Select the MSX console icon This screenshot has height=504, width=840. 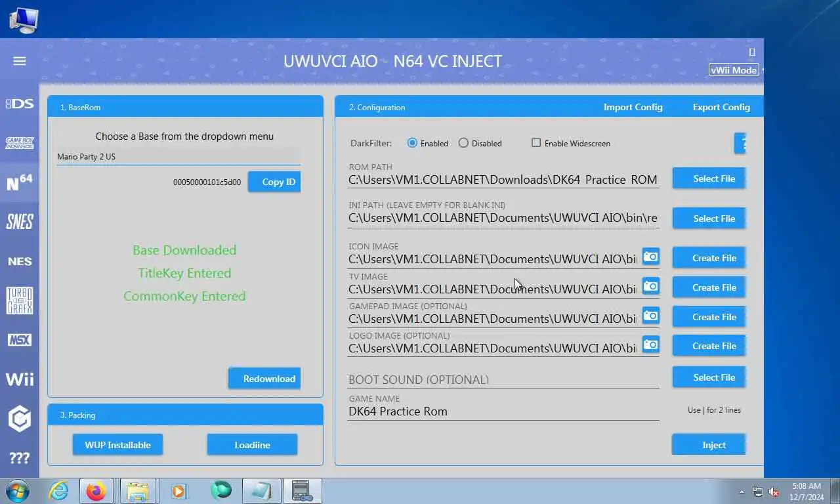20,340
